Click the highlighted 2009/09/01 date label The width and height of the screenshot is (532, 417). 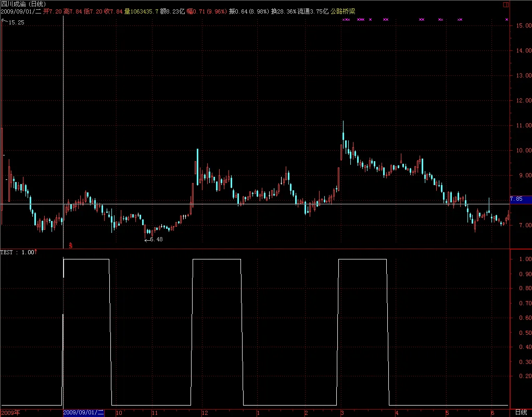tap(84, 413)
